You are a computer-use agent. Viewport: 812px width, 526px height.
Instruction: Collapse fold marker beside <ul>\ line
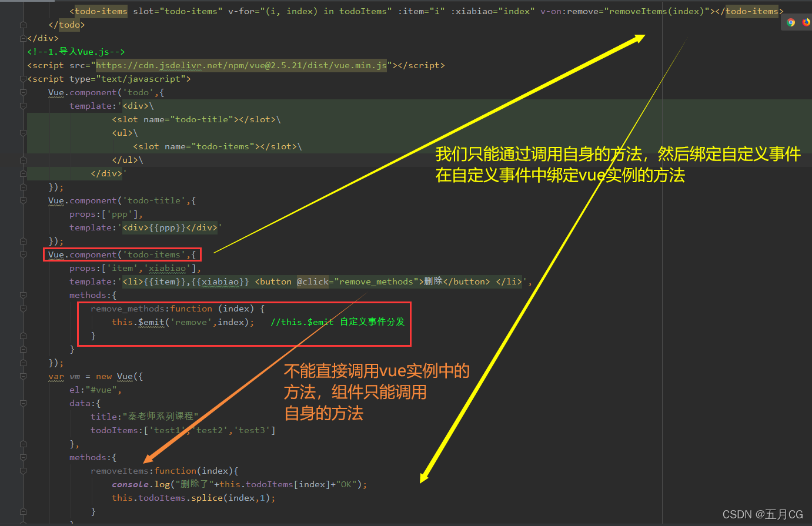point(23,133)
